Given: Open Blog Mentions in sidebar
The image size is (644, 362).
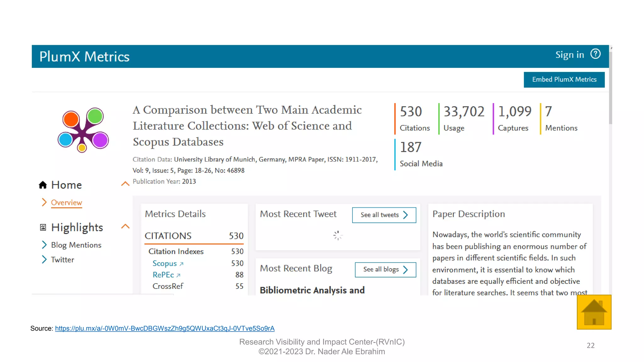Looking at the screenshot, I should 76,245.
